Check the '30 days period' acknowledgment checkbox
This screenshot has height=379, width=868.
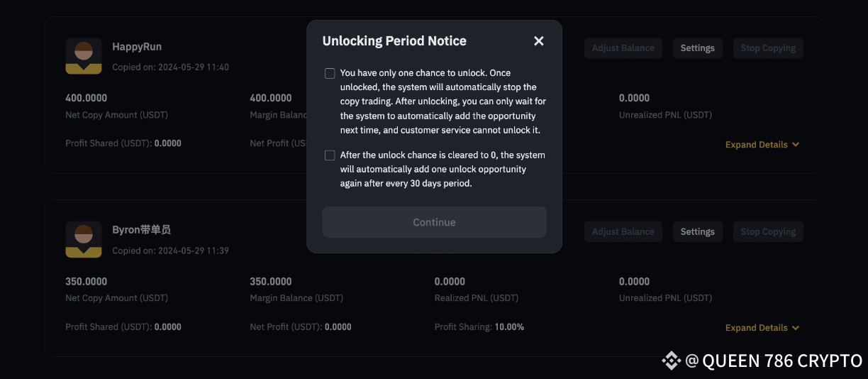point(330,155)
